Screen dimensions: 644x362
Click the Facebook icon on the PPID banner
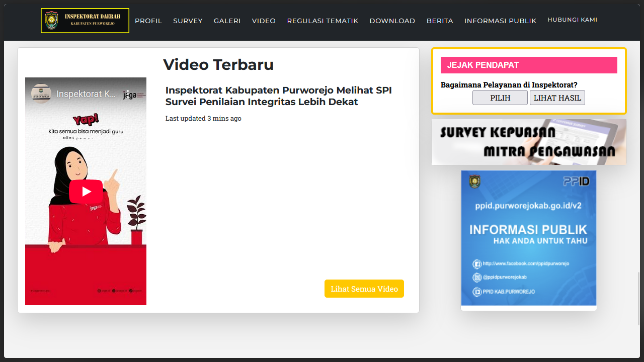click(477, 264)
